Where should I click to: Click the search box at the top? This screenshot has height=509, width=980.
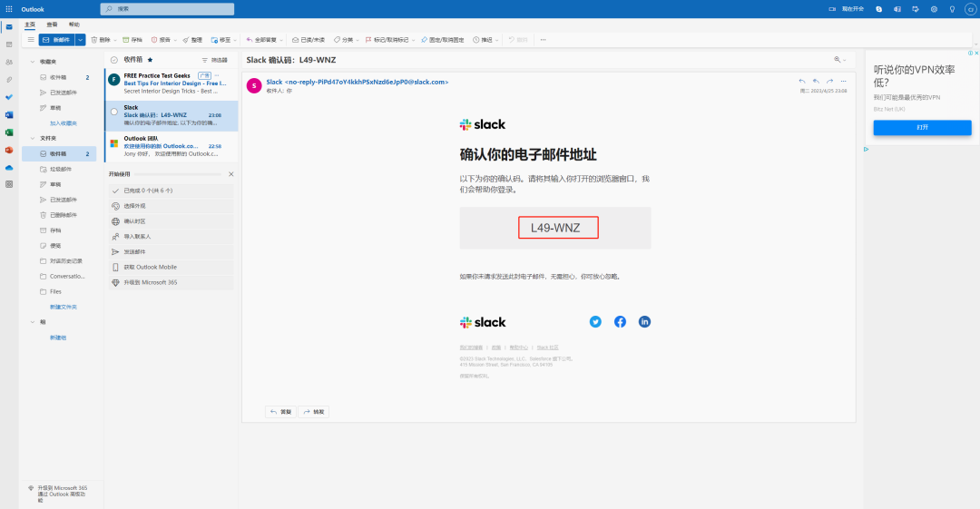[x=168, y=9]
